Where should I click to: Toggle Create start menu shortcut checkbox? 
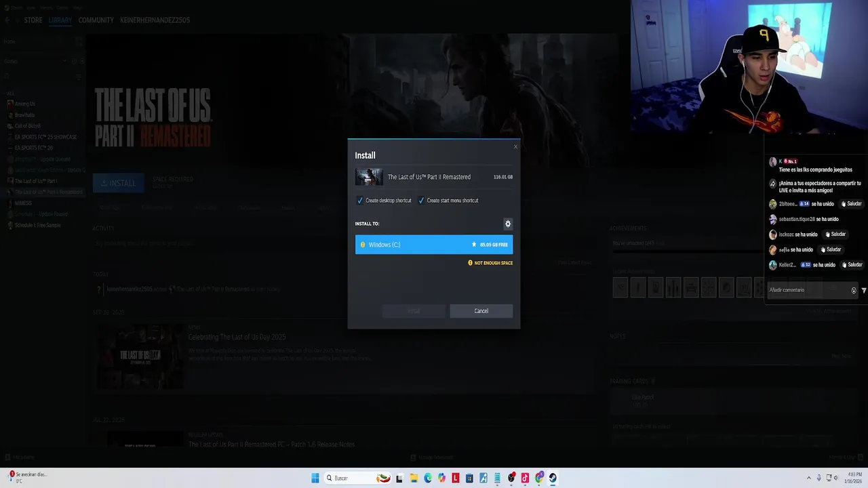click(421, 201)
